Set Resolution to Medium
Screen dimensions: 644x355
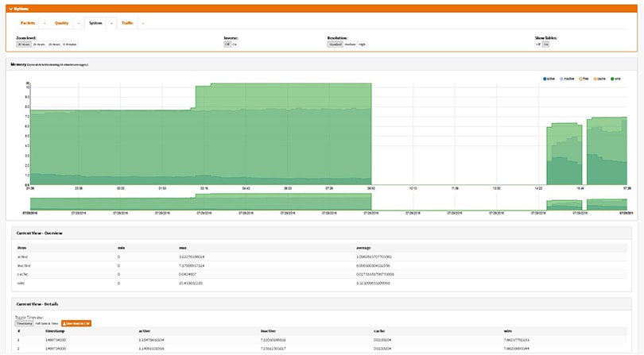click(349, 44)
